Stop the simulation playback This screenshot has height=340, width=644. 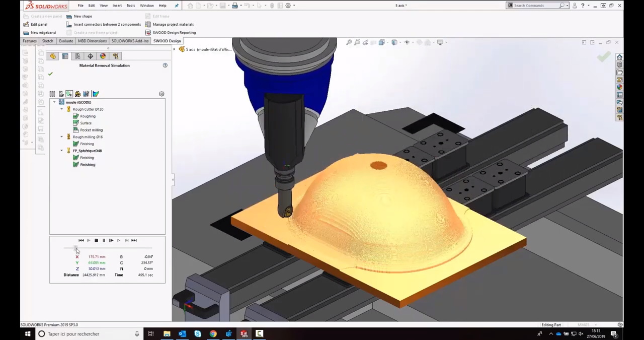tap(96, 241)
